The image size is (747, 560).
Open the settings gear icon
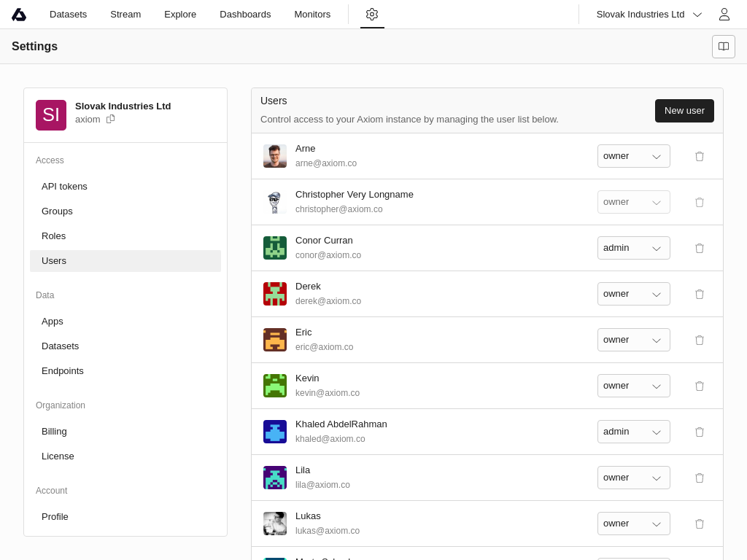click(x=372, y=15)
